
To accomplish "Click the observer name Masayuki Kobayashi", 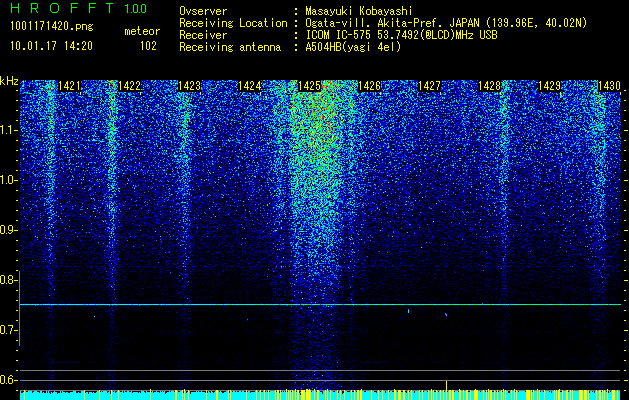I will point(359,11).
